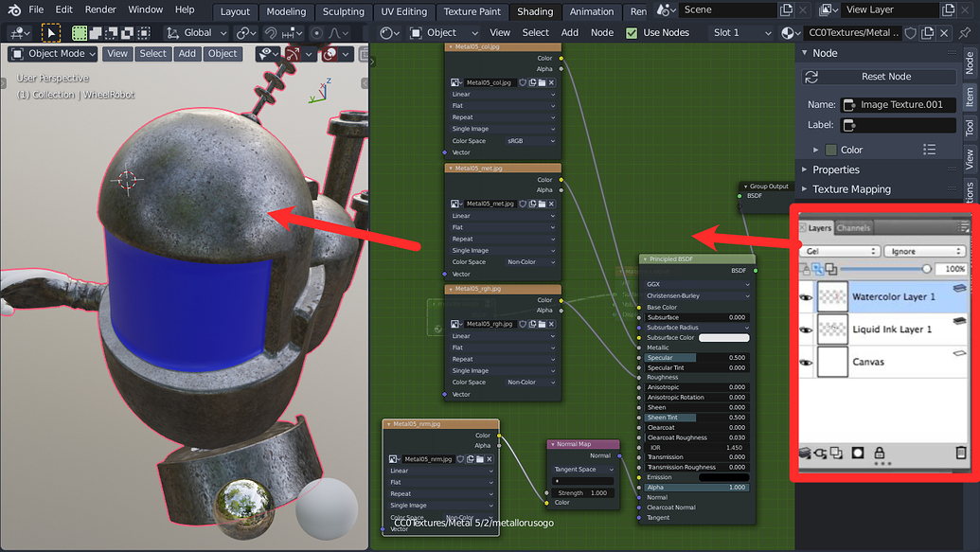Open the File menu
This screenshot has height=552, width=980.
point(36,10)
